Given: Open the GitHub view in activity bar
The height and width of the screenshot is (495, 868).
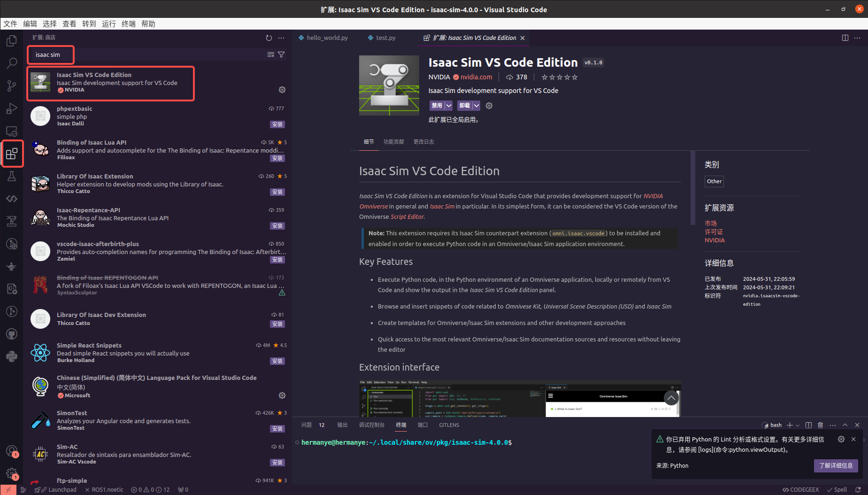Looking at the screenshot, I should tap(12, 334).
